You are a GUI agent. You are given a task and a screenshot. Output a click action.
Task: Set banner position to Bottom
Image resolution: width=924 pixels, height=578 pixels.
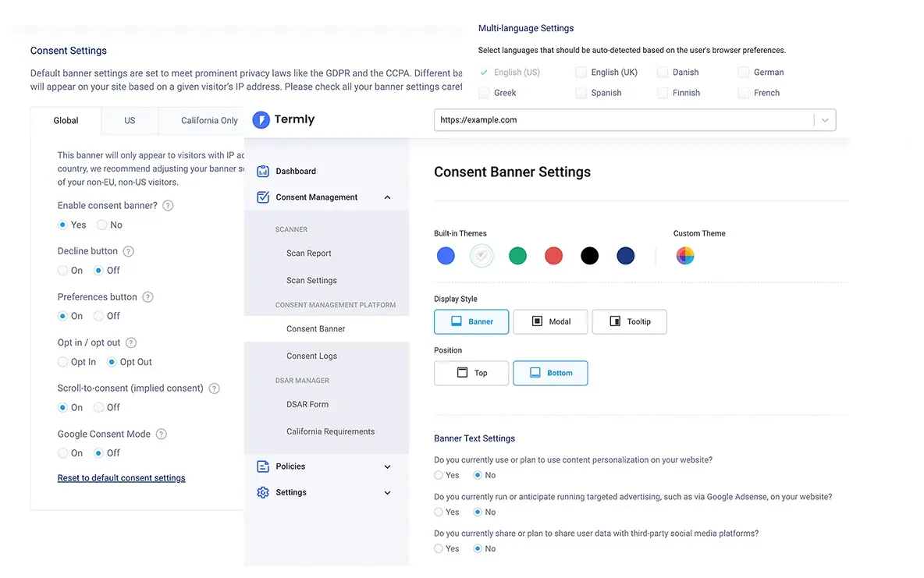[x=550, y=373]
